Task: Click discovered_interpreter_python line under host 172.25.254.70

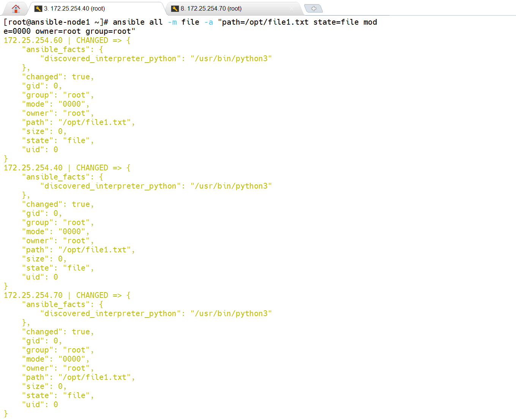Action: coord(156,313)
